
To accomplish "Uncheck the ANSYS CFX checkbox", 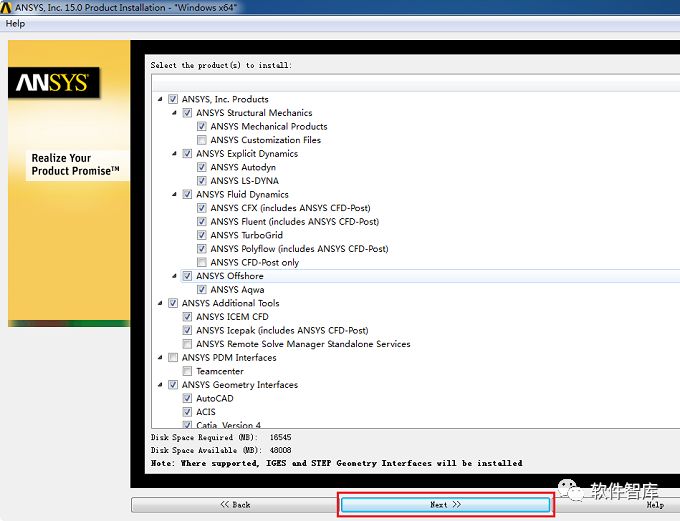I will tap(202, 208).
